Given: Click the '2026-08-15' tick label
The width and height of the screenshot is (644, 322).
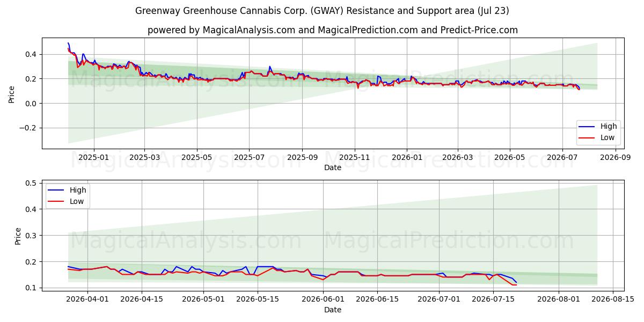Looking at the screenshot, I should pos(613,299).
